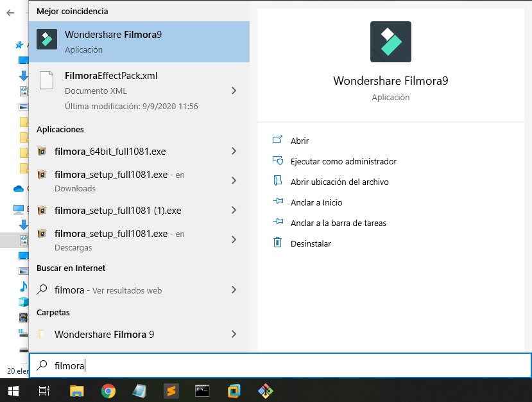Expand options for filmora_setup_full1081 (1).exe

(234, 210)
